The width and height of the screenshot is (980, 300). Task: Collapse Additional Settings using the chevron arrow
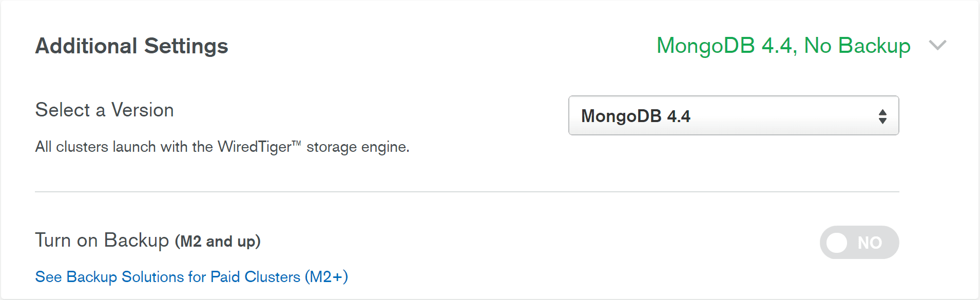[x=937, y=46]
